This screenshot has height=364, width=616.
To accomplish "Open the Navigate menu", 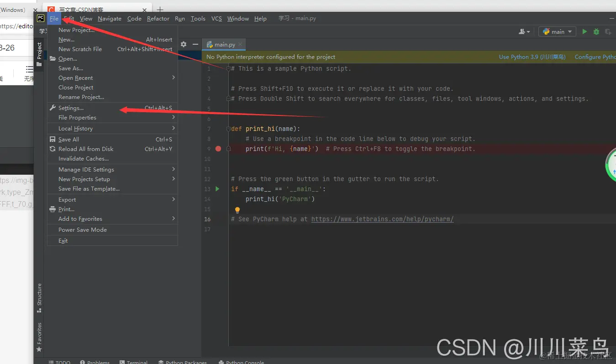I will (110, 18).
